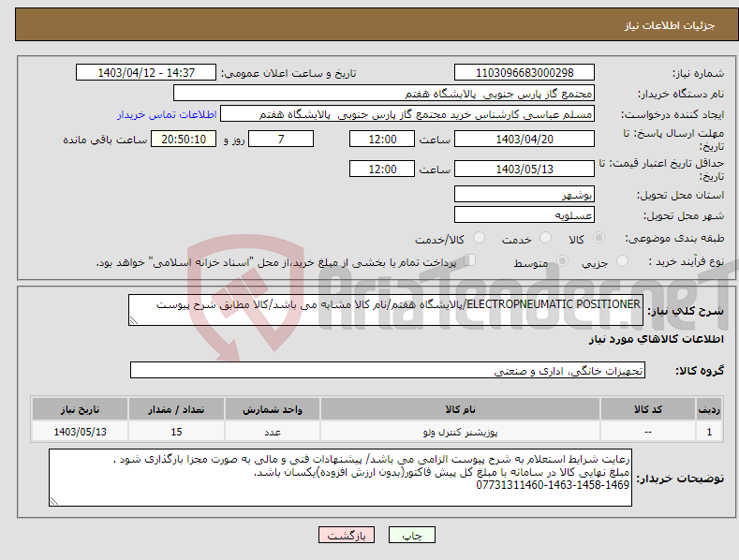Click the description textarea resize handle

(x=134, y=320)
